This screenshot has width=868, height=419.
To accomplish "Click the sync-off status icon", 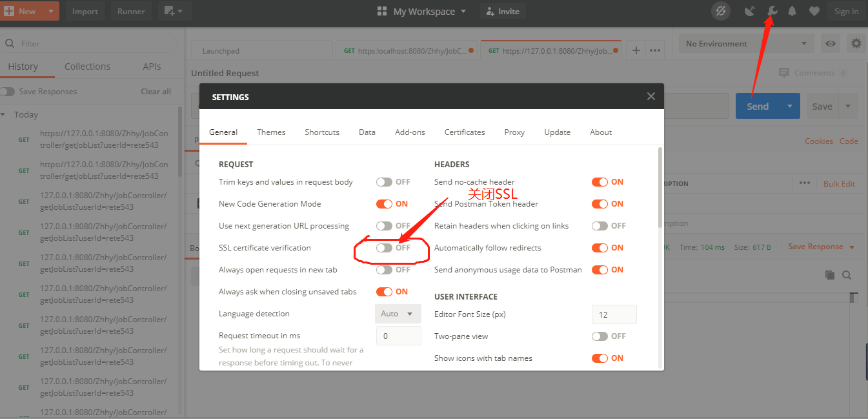I will 721,11.
